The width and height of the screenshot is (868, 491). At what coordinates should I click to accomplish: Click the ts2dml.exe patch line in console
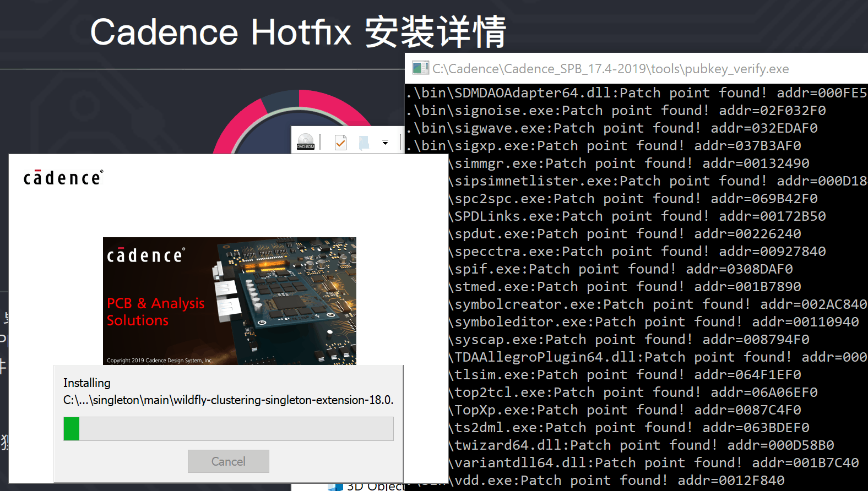pyautogui.click(x=629, y=427)
